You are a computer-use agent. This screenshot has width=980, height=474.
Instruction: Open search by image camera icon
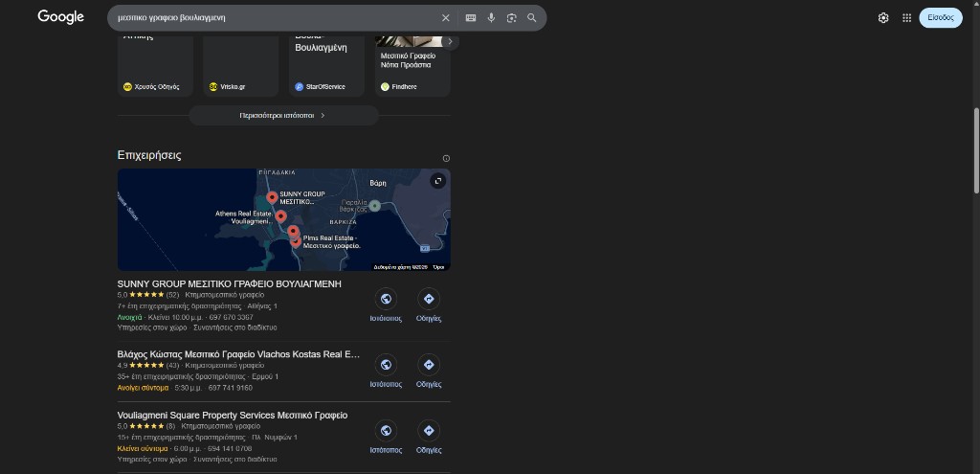coord(511,18)
